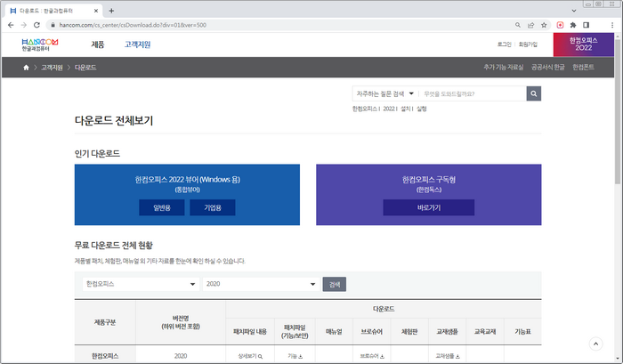
Task: Click the home icon in breadcrumb
Action: tap(26, 68)
